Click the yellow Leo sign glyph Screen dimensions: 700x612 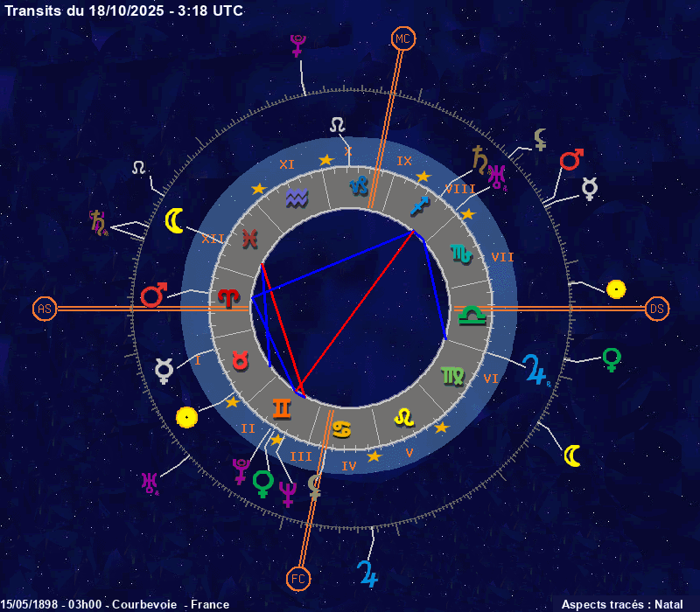point(403,417)
